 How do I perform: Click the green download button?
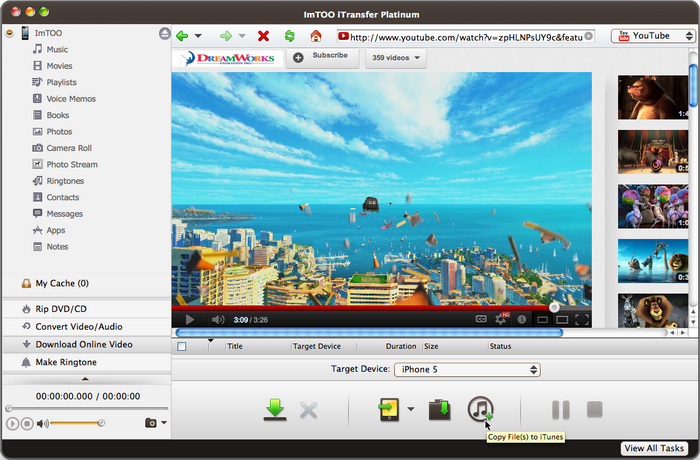click(x=275, y=409)
